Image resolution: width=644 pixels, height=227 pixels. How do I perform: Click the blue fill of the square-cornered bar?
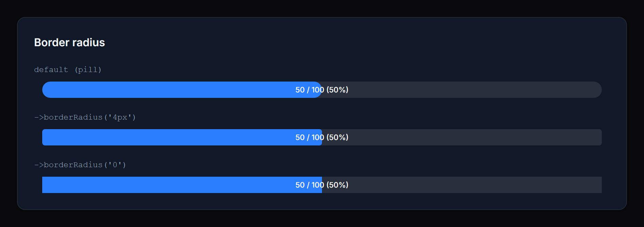point(170,185)
